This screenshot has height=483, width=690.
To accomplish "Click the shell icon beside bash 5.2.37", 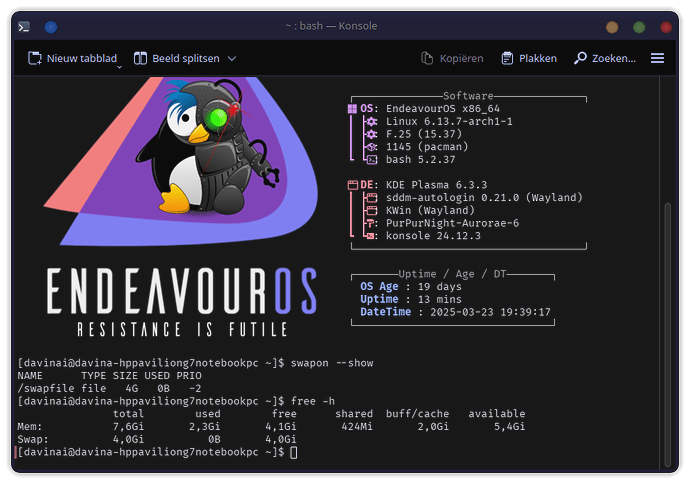I will pyautogui.click(x=372, y=160).
